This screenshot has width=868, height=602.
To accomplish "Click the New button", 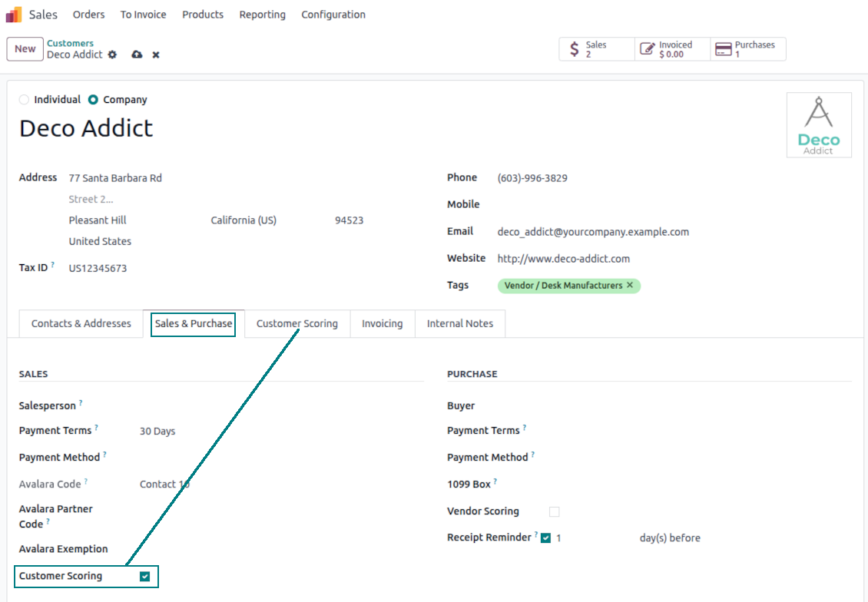I will [x=25, y=48].
